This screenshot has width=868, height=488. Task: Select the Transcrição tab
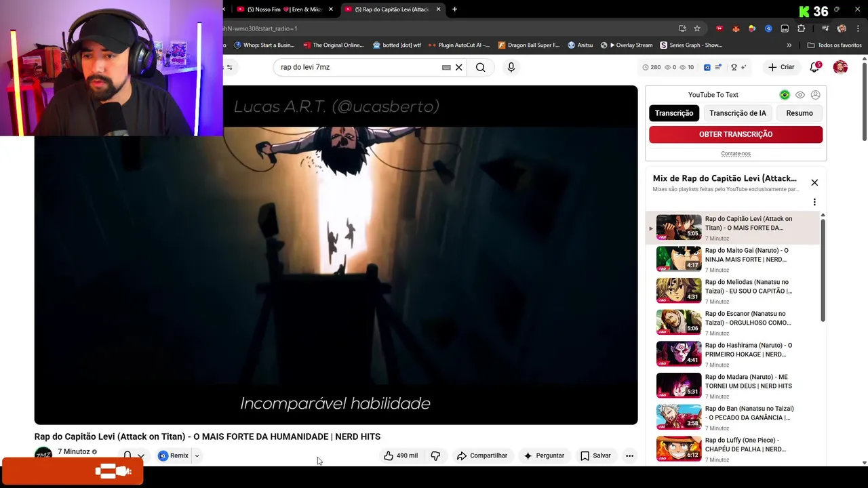tap(674, 113)
